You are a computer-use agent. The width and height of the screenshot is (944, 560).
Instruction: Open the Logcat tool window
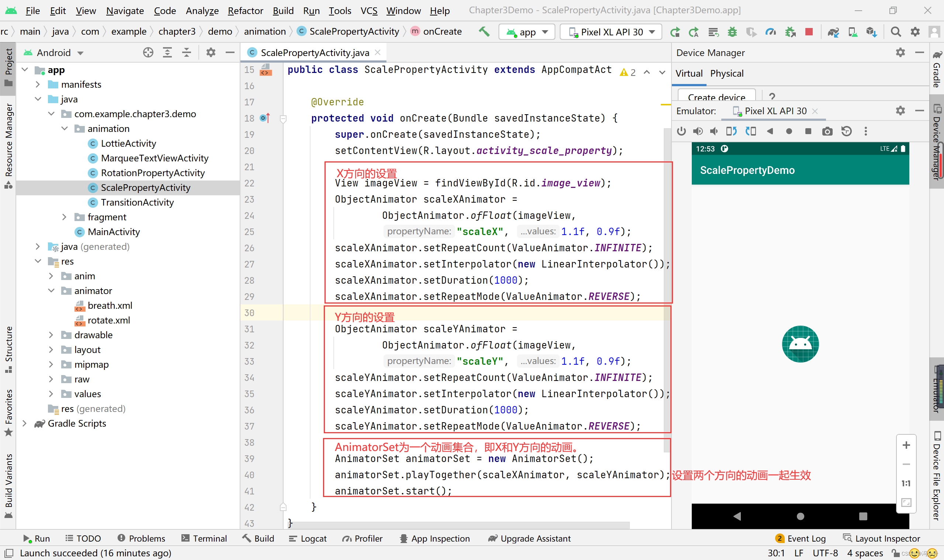[x=308, y=539]
